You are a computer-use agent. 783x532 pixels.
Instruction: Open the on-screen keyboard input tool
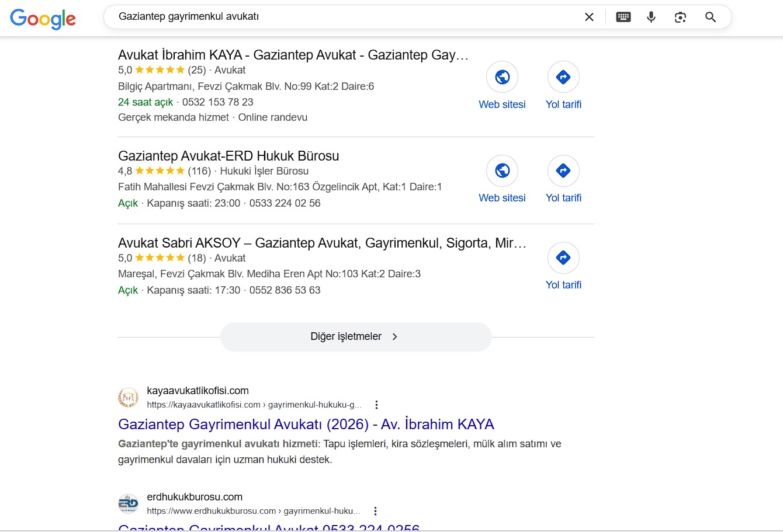(x=623, y=17)
